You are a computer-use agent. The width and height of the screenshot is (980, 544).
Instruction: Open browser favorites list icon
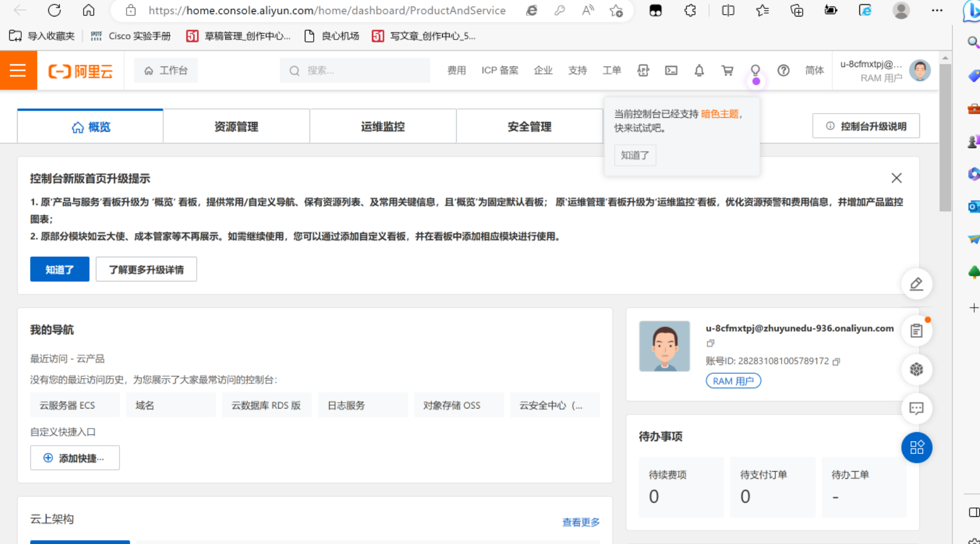(x=762, y=10)
